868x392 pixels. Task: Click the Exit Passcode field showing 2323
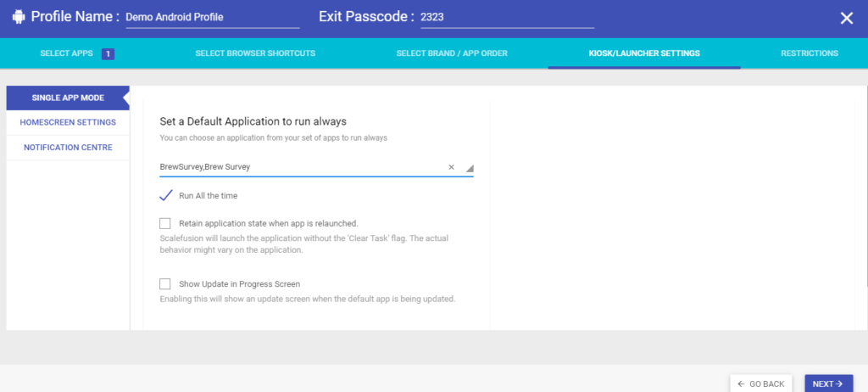click(507, 18)
